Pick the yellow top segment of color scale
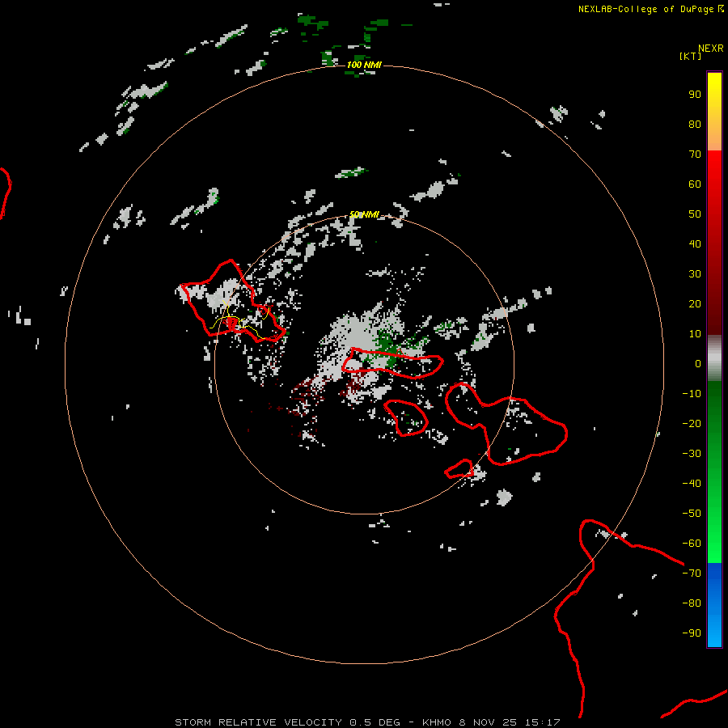The image size is (728, 728). pyautogui.click(x=714, y=112)
